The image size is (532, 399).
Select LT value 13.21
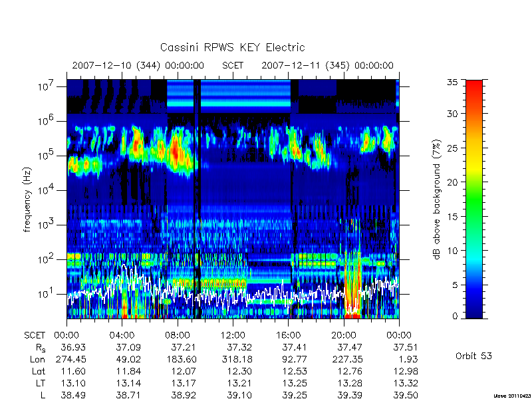coord(239,384)
